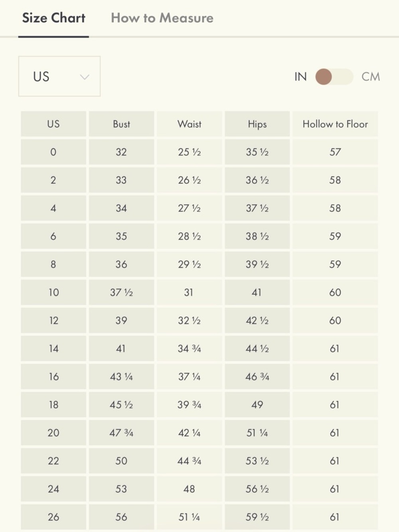Select the CM unit label

(x=371, y=77)
